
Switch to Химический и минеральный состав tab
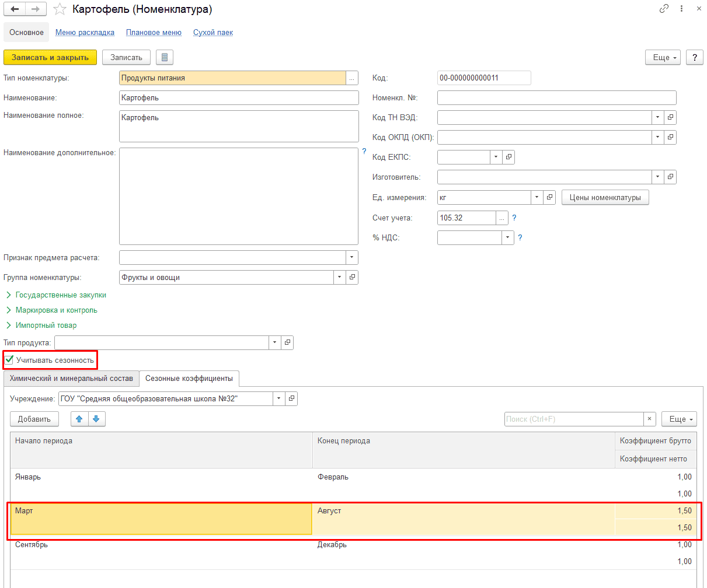coord(71,379)
